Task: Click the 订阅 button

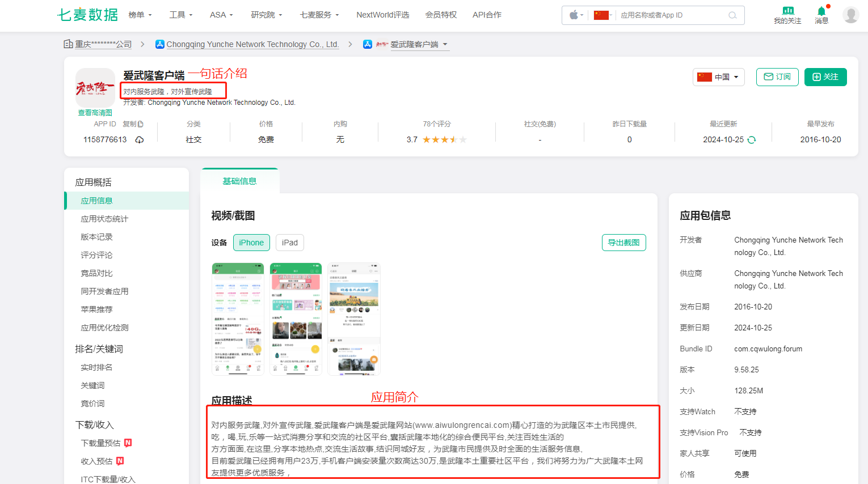Action: [777, 77]
